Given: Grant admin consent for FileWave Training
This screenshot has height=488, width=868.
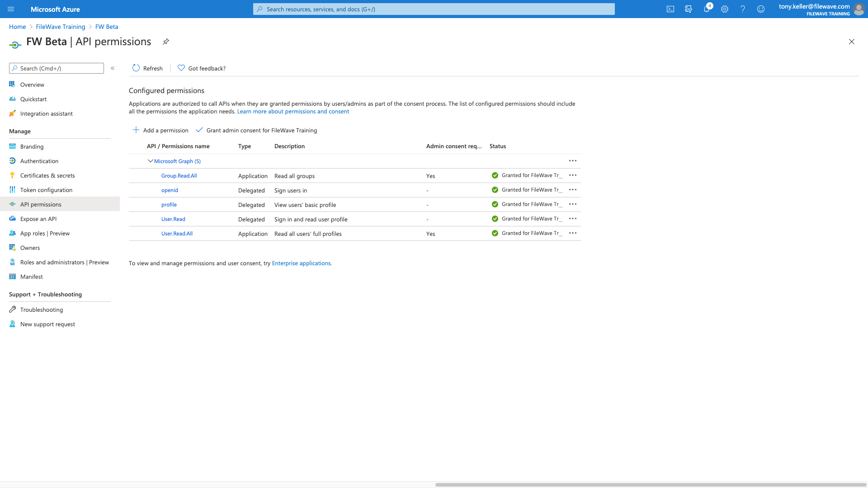Looking at the screenshot, I should tap(256, 130).
